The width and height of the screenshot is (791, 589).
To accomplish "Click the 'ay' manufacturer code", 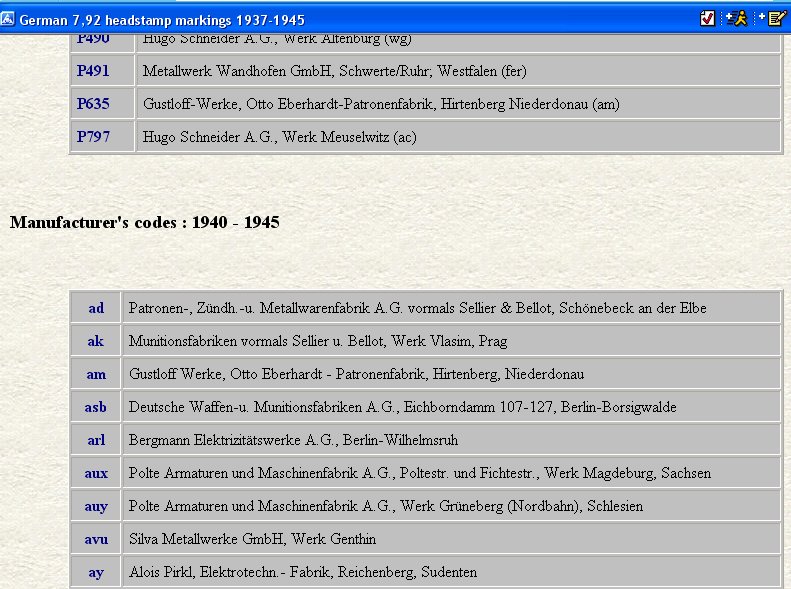I will (x=96, y=572).
